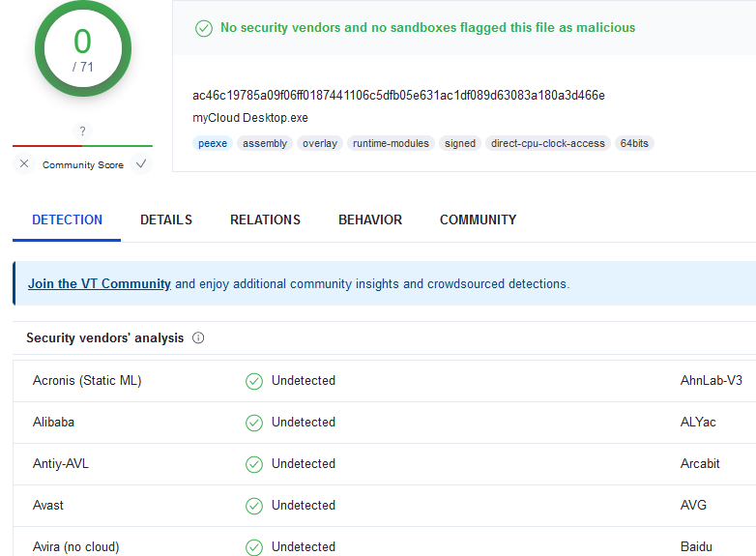This screenshot has width=756, height=556.
Task: Go to the BEHAVIOR tab
Action: click(x=370, y=219)
